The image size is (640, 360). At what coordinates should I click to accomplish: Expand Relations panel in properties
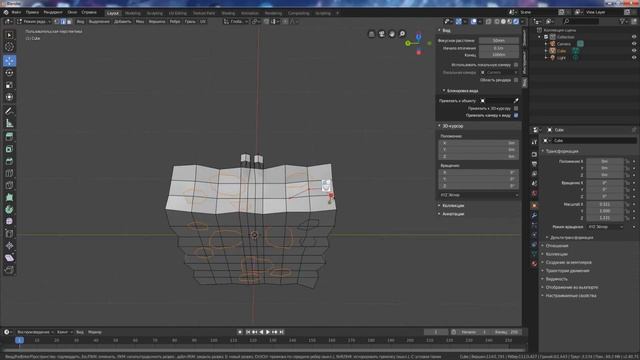coord(557,246)
